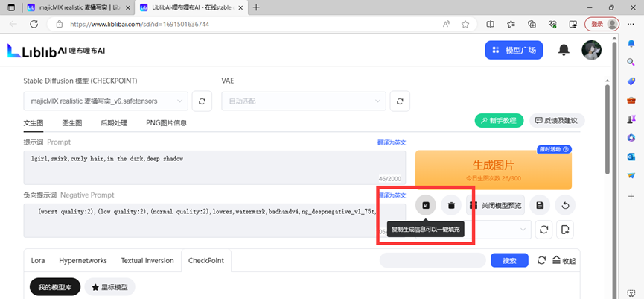The width and height of the screenshot is (644, 299).
Task: Refresh model list beside the search button
Action: point(542,260)
